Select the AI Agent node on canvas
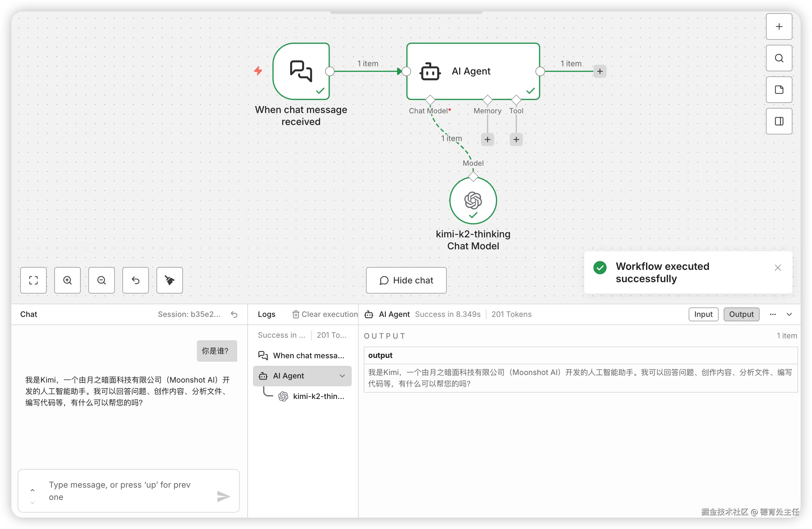Image resolution: width=812 pixels, height=529 pixels. (473, 71)
